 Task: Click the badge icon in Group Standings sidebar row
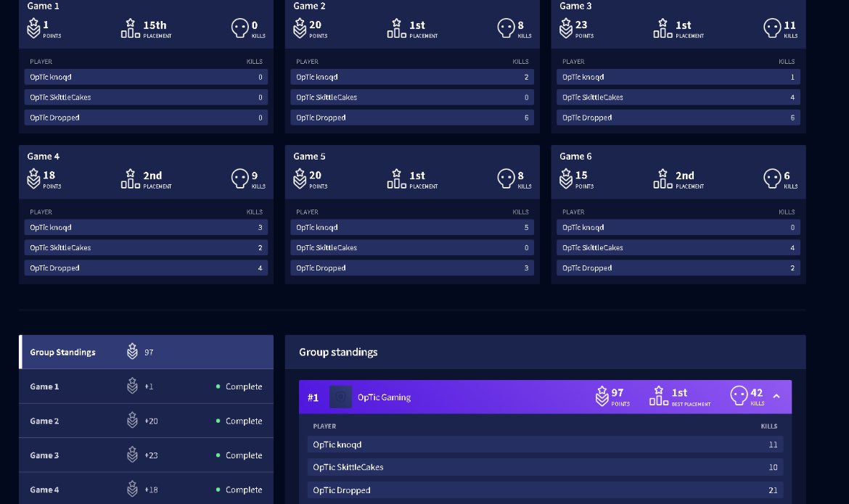click(x=133, y=351)
